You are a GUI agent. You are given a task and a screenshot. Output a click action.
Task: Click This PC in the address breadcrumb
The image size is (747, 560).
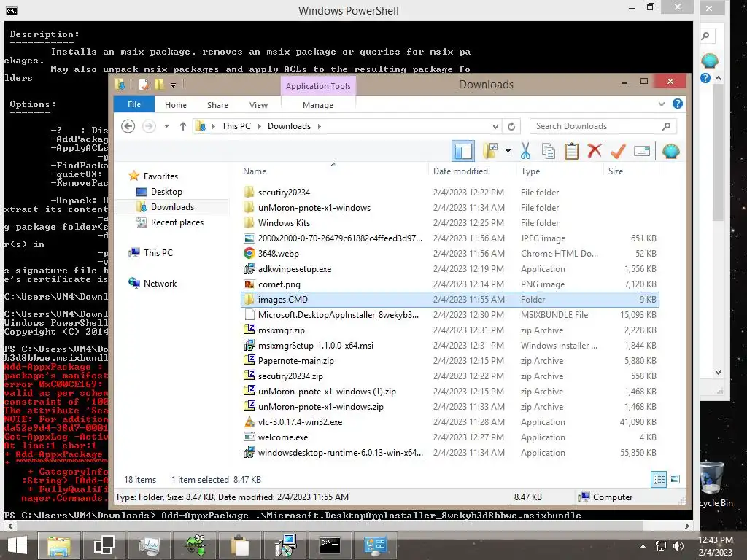pyautogui.click(x=236, y=126)
